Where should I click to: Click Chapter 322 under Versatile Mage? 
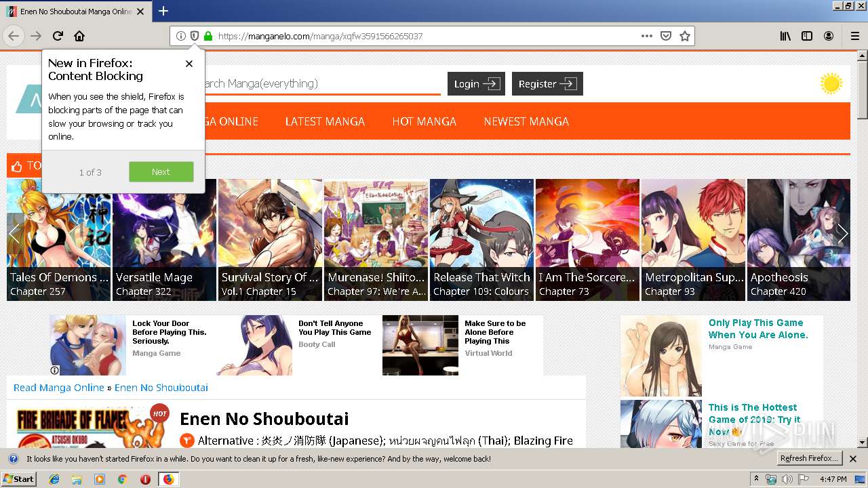pyautogui.click(x=144, y=291)
